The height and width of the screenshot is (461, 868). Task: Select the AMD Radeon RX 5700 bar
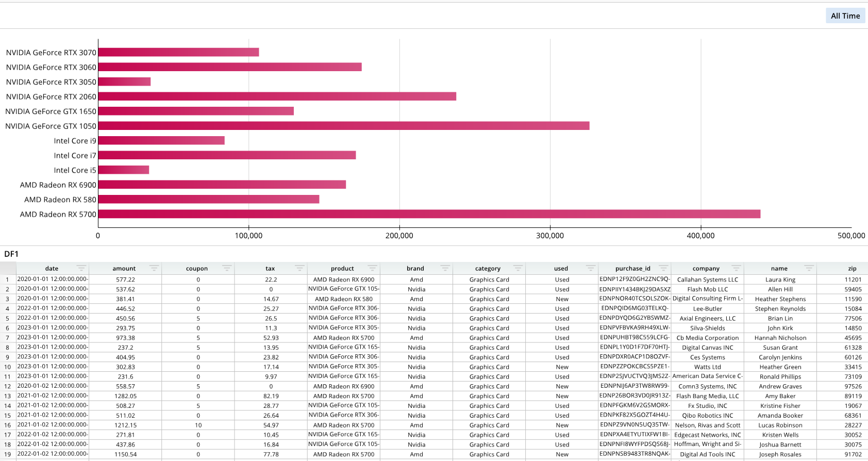[x=429, y=214]
